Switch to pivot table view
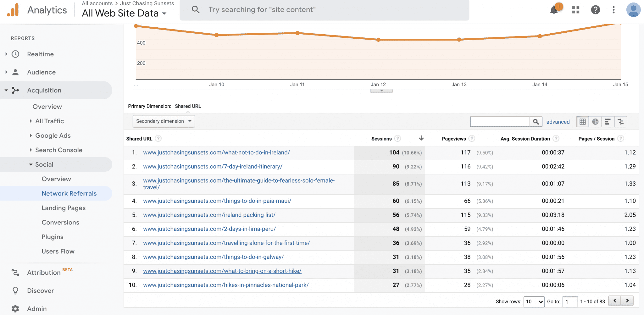The height and width of the screenshot is (315, 644). click(620, 121)
